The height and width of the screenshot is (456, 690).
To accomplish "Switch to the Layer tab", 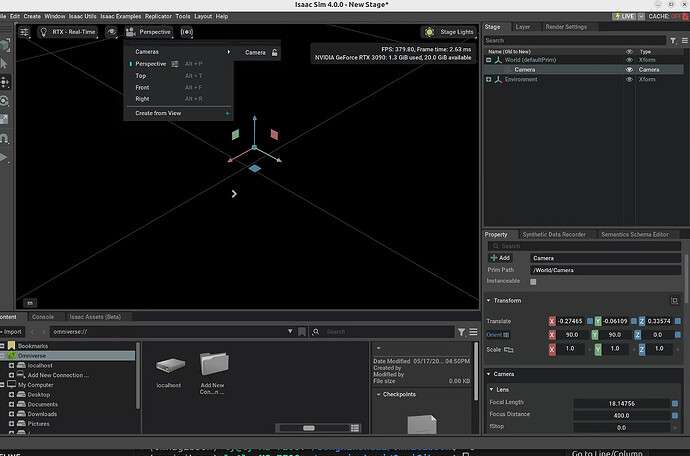I will coord(523,27).
